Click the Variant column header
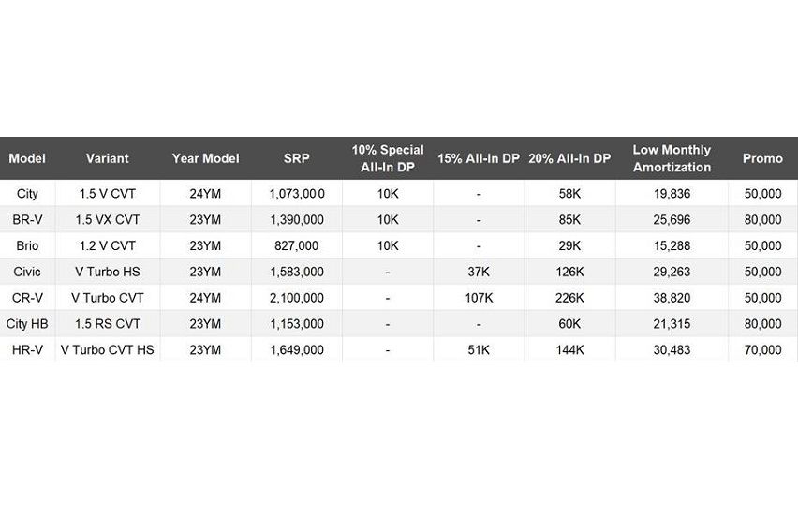 point(107,158)
